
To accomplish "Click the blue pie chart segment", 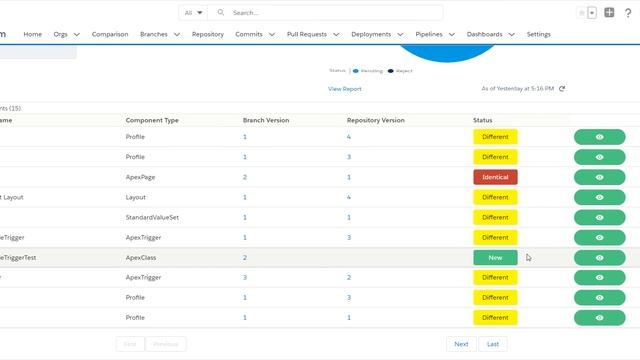I will (x=447, y=54).
